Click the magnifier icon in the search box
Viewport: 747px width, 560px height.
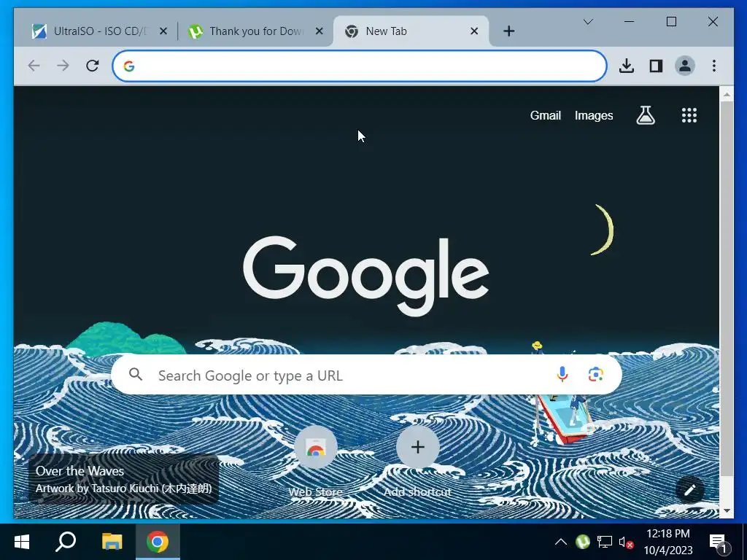[136, 374]
